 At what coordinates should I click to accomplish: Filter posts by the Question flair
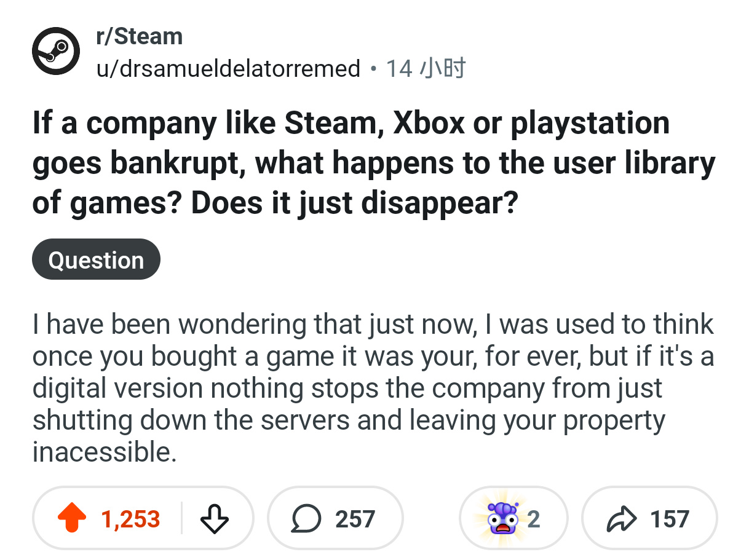click(96, 259)
